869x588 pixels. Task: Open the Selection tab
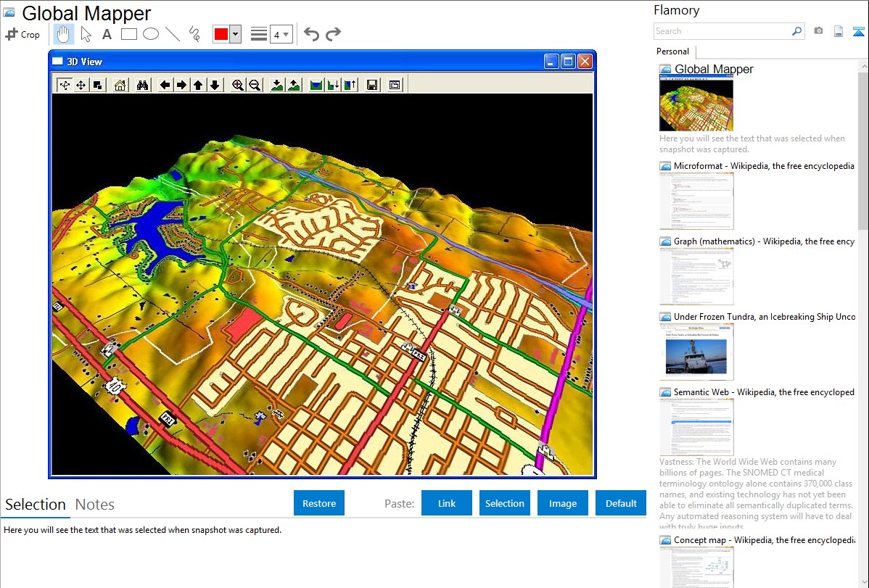point(36,505)
